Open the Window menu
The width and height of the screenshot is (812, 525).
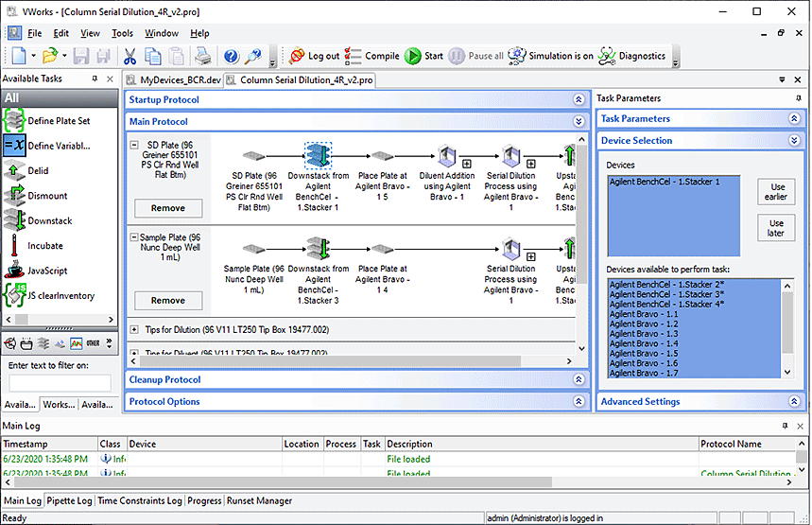(x=162, y=33)
